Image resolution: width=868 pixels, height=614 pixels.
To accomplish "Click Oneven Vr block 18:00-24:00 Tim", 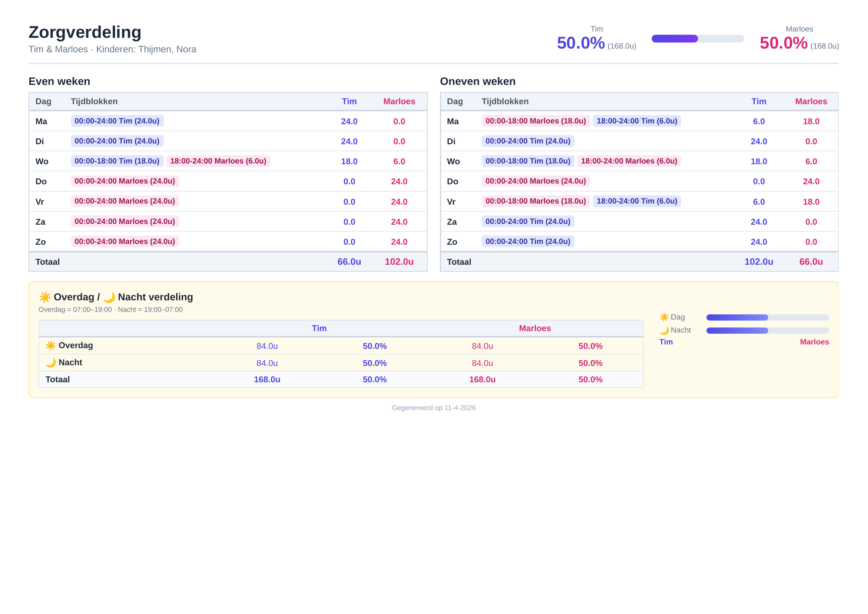I will click(x=637, y=201).
